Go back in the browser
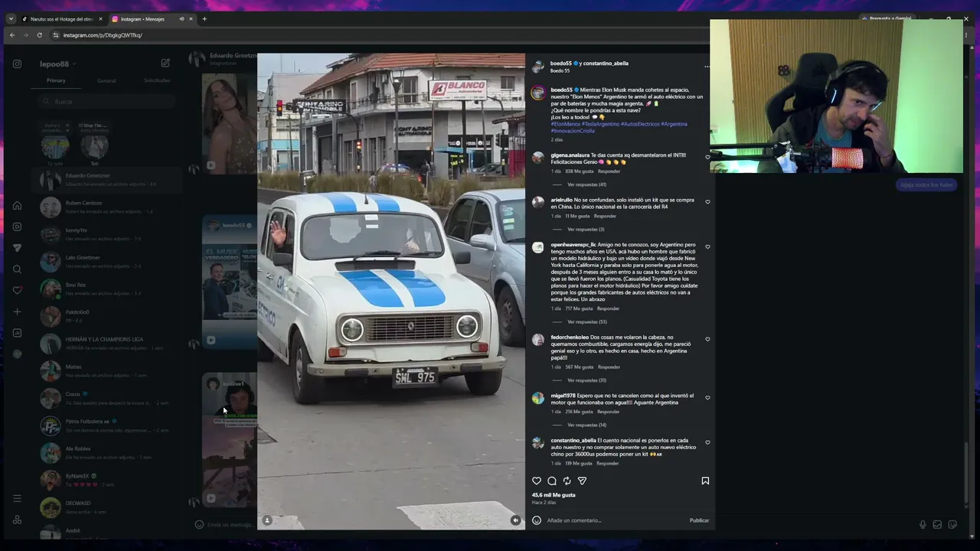 (12, 35)
